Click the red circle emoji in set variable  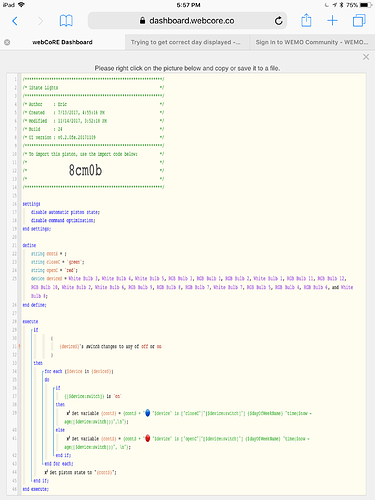(147, 438)
